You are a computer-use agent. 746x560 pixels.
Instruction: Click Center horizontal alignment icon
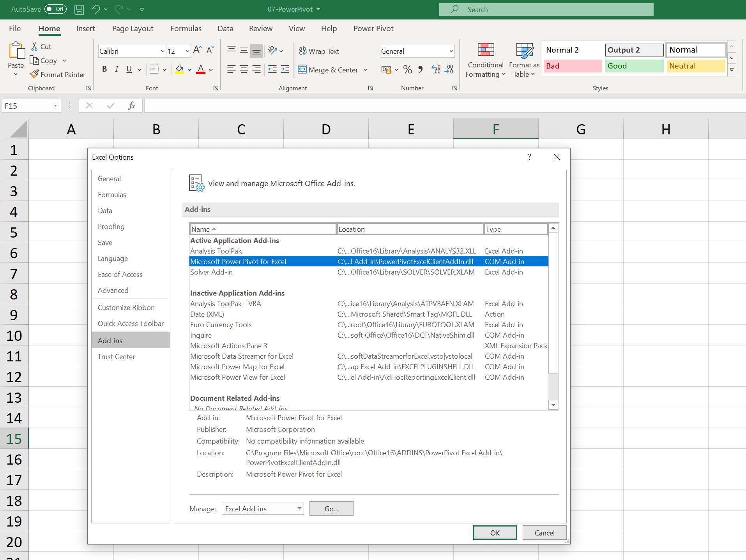click(244, 69)
